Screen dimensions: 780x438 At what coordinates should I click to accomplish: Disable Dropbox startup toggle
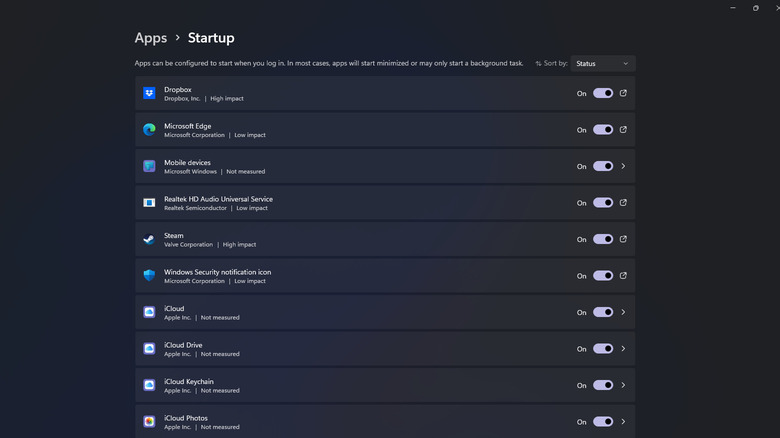click(603, 93)
